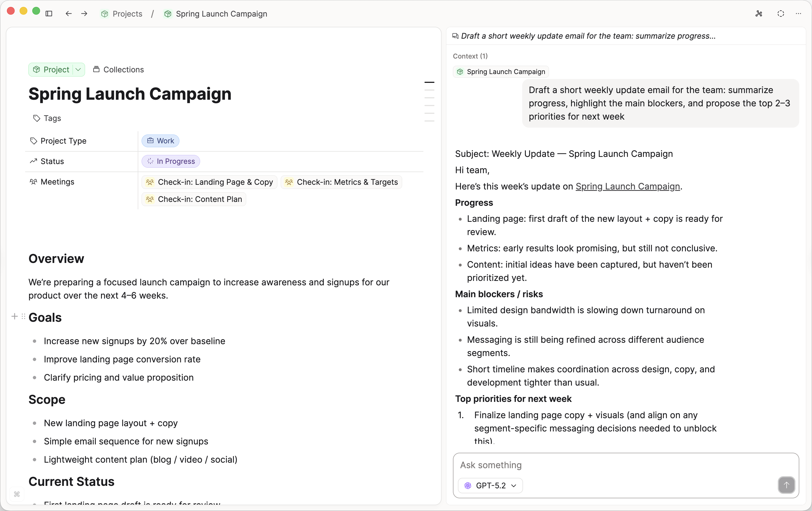This screenshot has width=812, height=511.
Task: Expand the Project type dropdown chevron
Action: click(x=78, y=70)
